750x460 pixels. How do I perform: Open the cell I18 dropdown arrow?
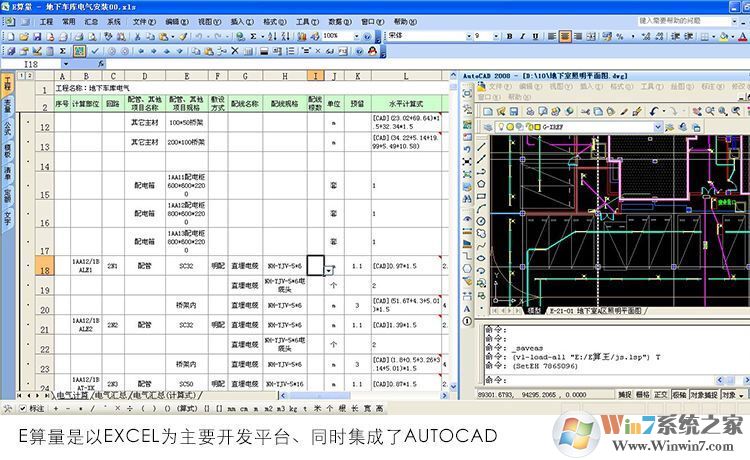tap(329, 271)
